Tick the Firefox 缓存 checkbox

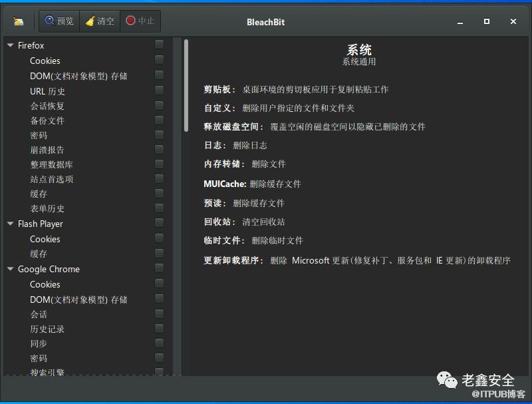tap(159, 194)
